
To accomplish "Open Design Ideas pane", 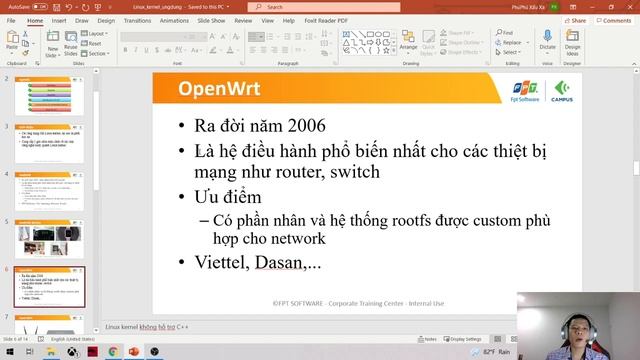I will [572, 43].
